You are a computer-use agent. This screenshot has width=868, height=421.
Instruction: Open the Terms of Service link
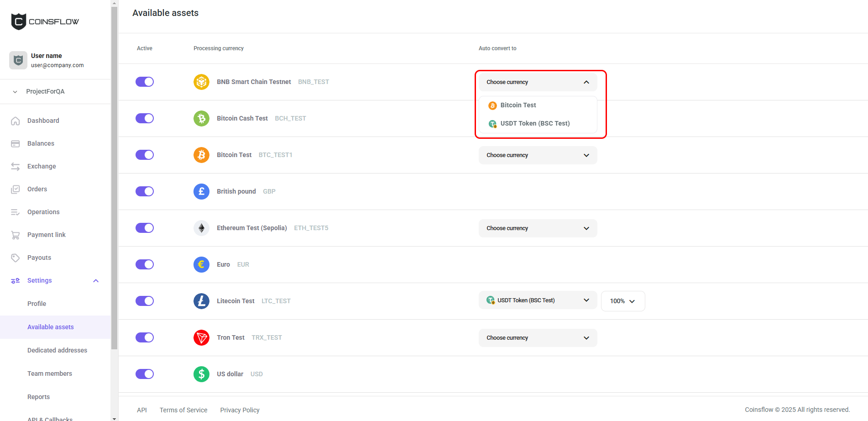(183, 410)
